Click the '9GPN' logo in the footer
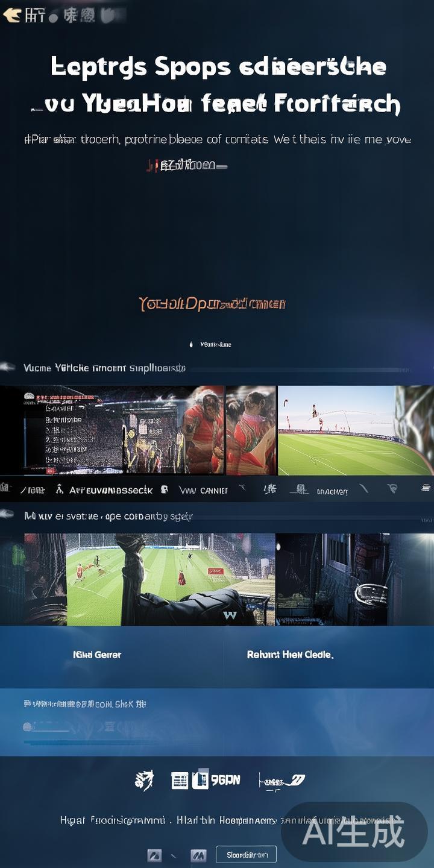The image size is (434, 868). pyautogui.click(x=216, y=781)
